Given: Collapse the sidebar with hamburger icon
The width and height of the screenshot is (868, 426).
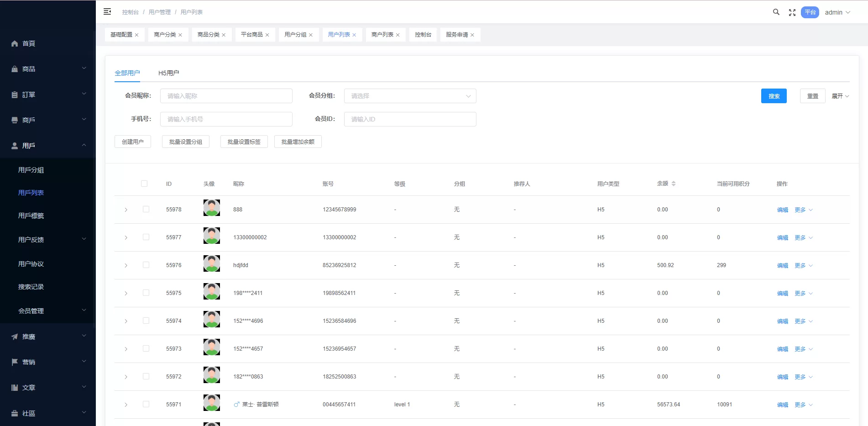Looking at the screenshot, I should [107, 12].
